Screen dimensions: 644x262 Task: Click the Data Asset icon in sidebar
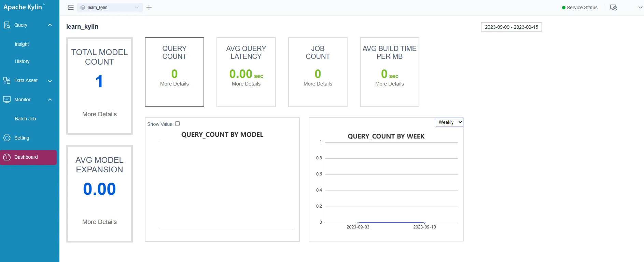click(x=7, y=80)
